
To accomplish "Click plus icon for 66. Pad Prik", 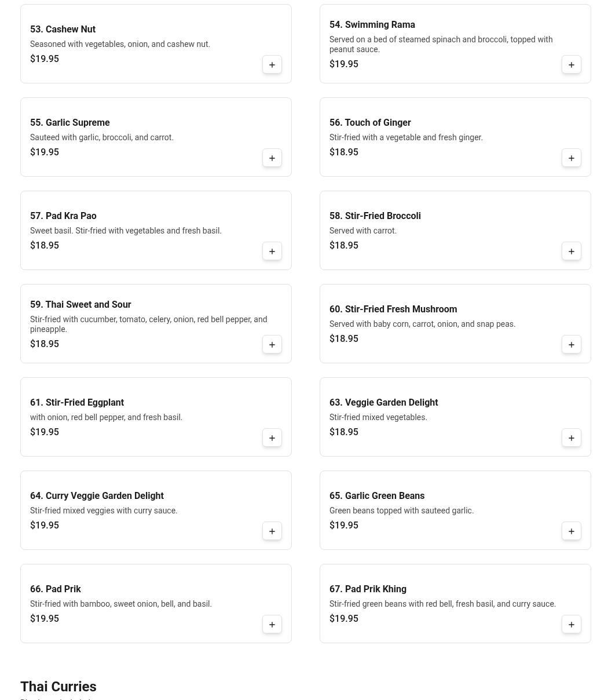I will [x=272, y=625].
